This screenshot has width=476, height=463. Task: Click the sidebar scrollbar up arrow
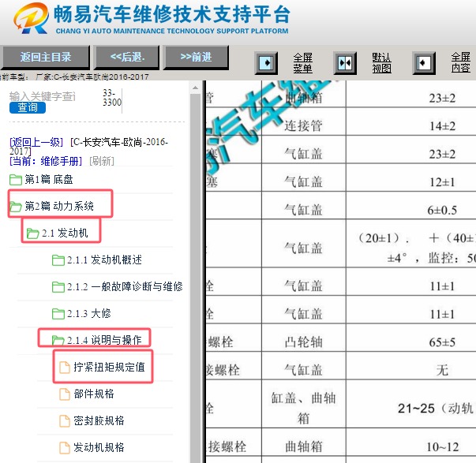195,88
